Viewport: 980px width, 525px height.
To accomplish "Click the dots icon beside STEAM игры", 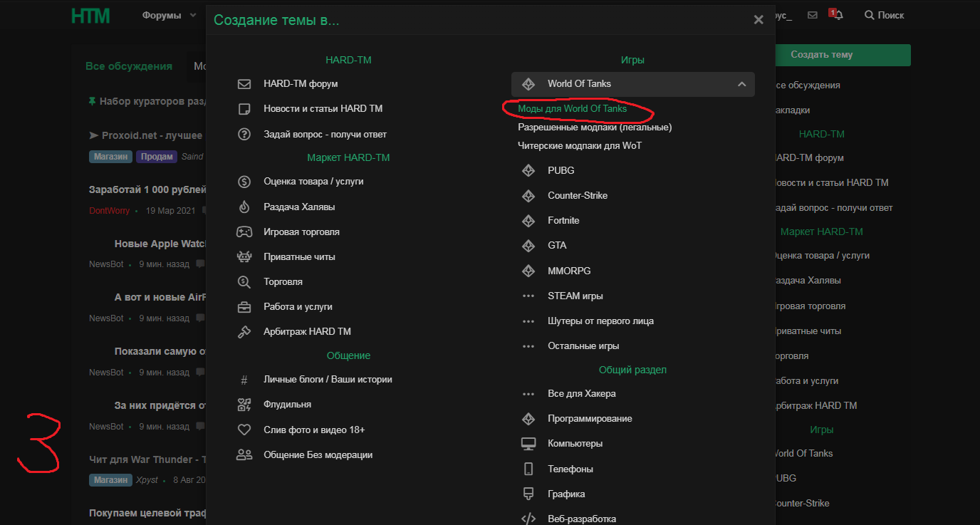I will pyautogui.click(x=528, y=296).
